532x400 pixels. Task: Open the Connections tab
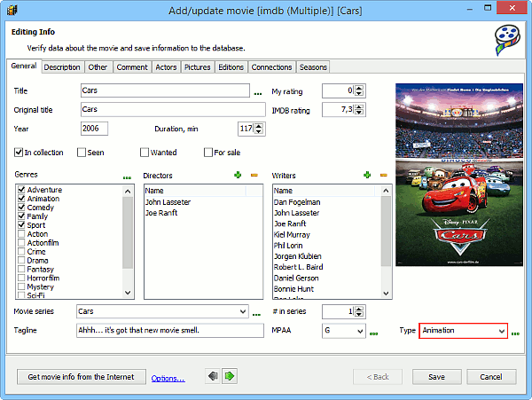272,67
